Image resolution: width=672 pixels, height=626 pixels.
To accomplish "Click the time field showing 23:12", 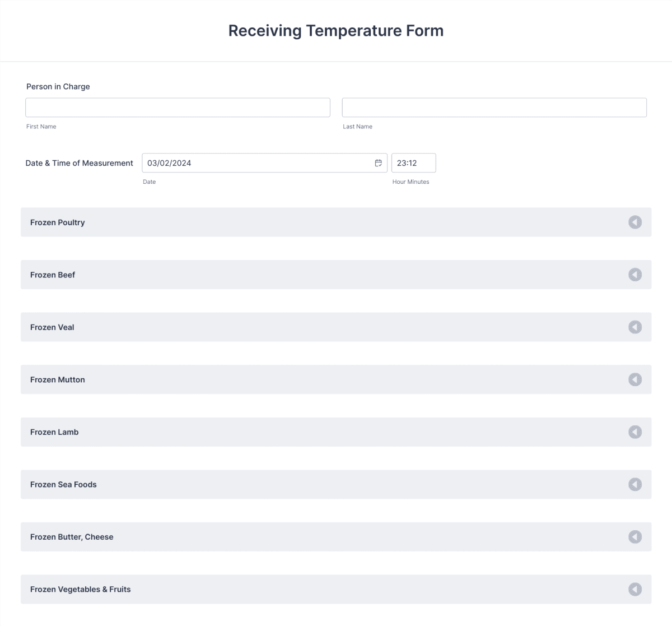I will 413,163.
